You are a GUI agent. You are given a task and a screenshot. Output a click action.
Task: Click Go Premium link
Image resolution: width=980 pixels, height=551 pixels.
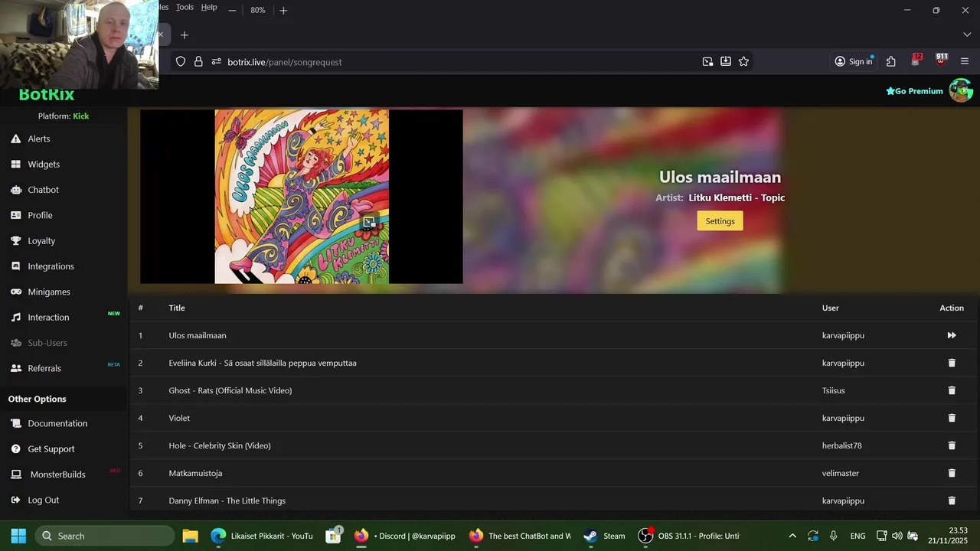click(914, 91)
